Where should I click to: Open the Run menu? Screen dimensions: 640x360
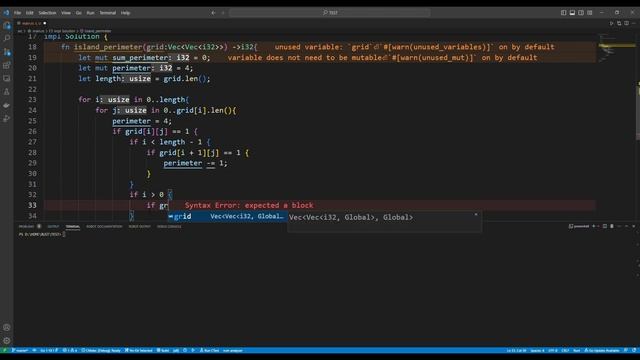point(90,13)
